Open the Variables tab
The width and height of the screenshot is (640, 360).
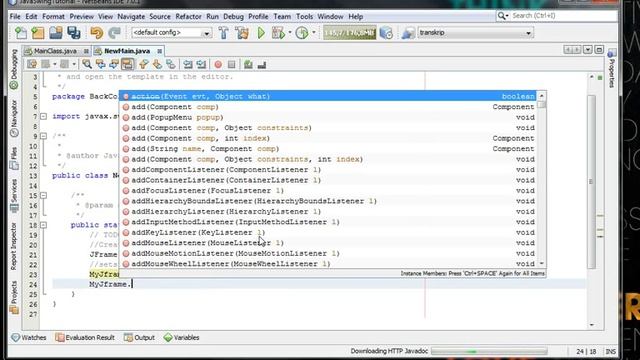click(x=181, y=338)
